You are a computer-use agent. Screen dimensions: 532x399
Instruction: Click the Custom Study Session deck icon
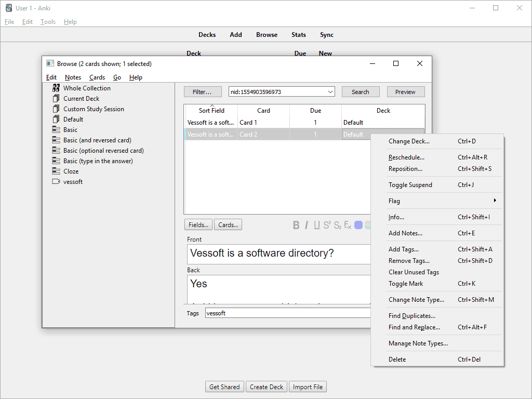[56, 109]
